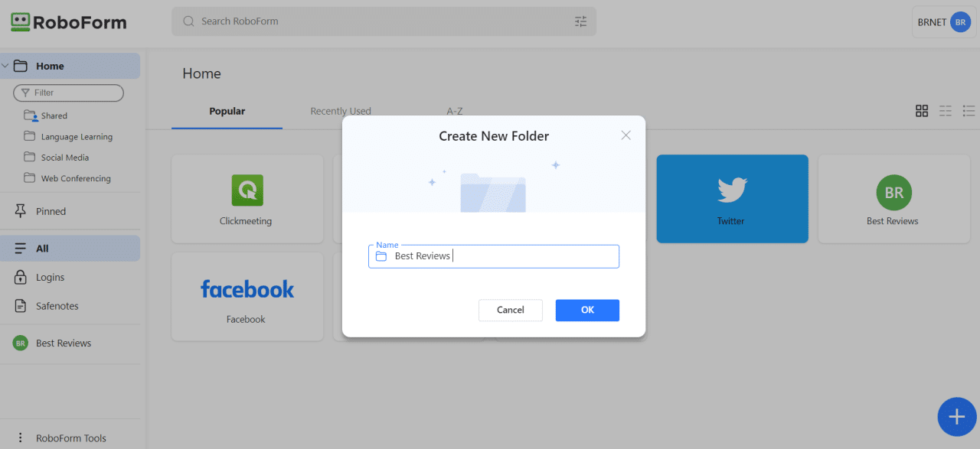
Task: Switch to the A-Z tab
Action: [454, 111]
